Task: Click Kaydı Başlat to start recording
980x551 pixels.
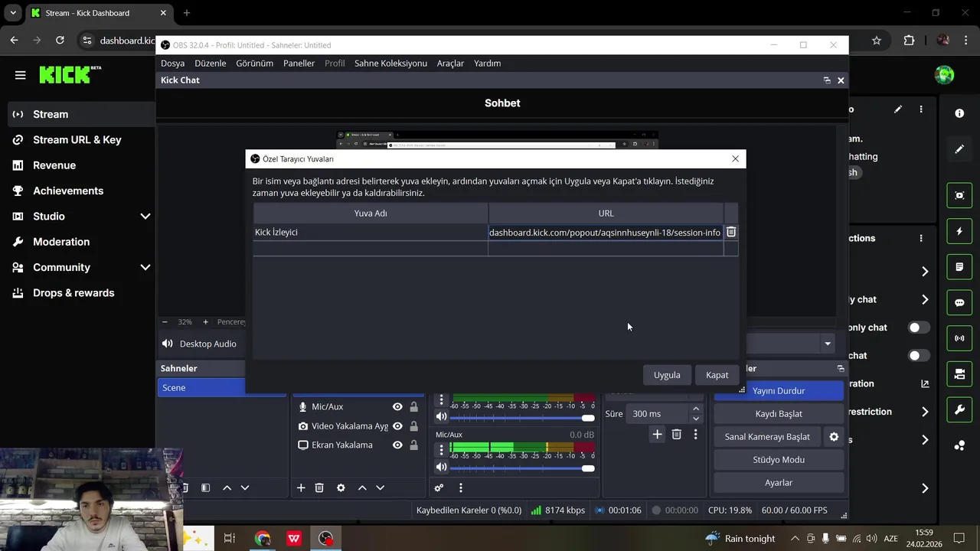Action: (x=779, y=413)
